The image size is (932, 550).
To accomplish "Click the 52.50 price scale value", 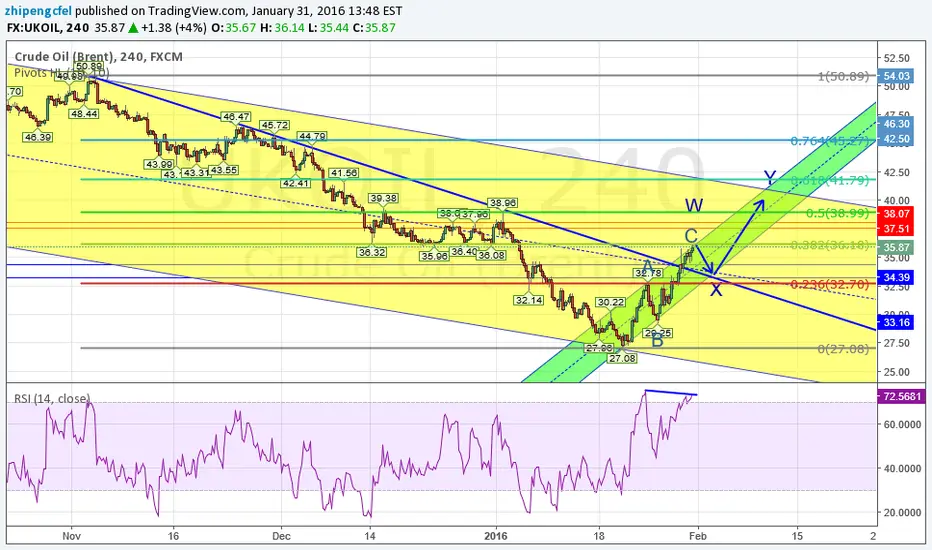I will tap(897, 58).
